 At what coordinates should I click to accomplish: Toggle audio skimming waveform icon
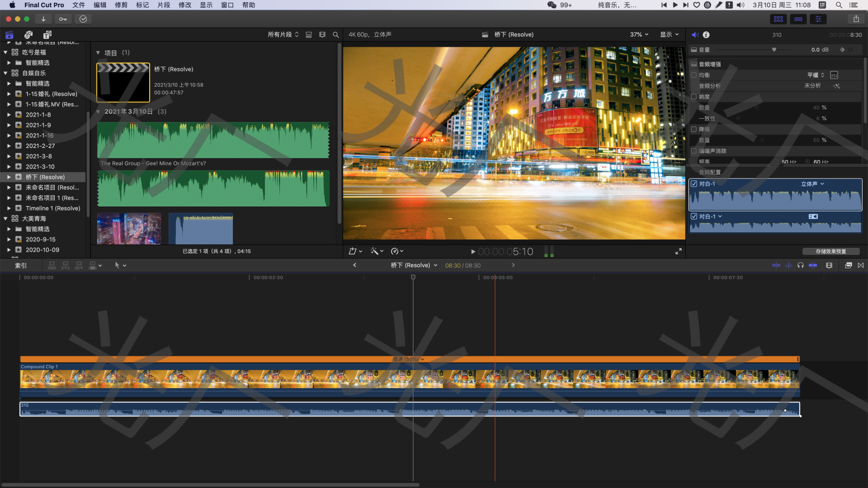tap(788, 265)
